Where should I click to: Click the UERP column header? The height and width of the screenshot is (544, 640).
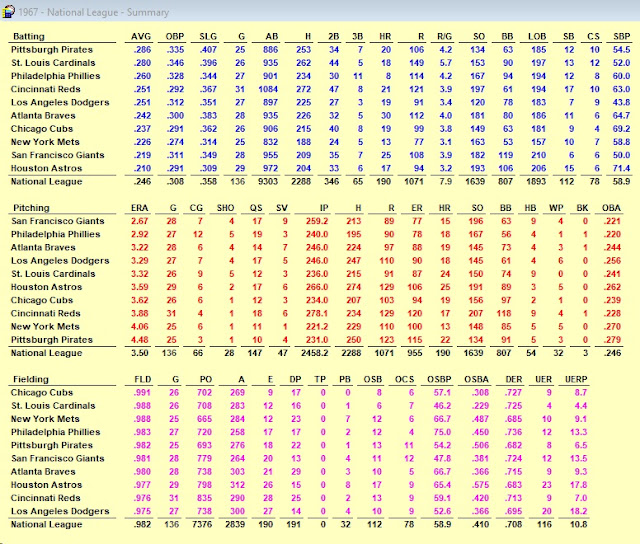576,379
